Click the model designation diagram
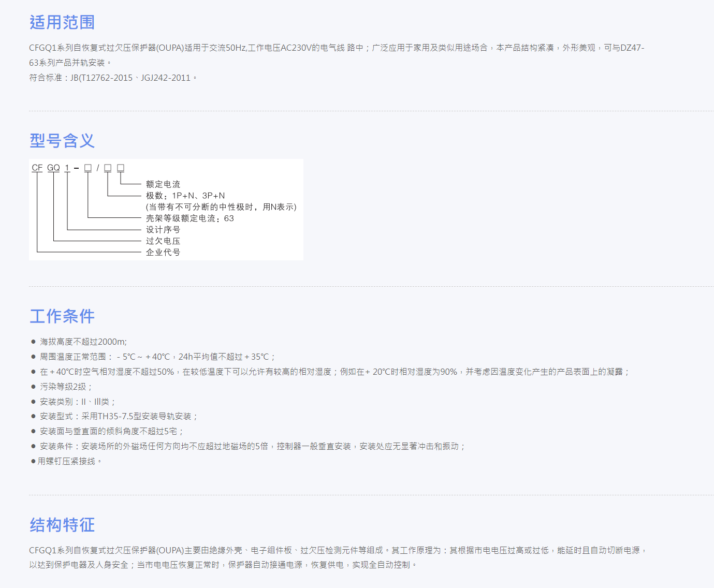Viewport: 714px width, 588px height. (x=166, y=209)
